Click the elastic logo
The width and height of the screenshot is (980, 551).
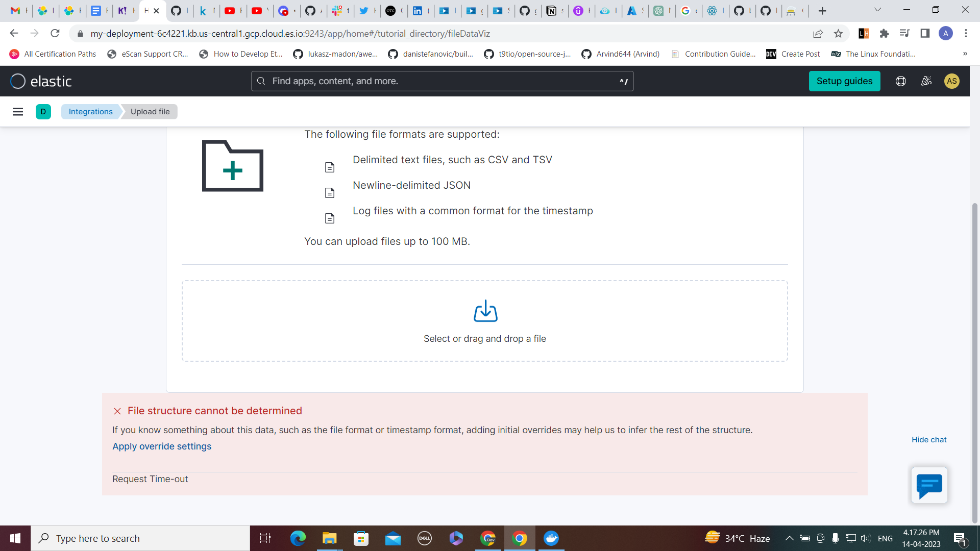(41, 81)
